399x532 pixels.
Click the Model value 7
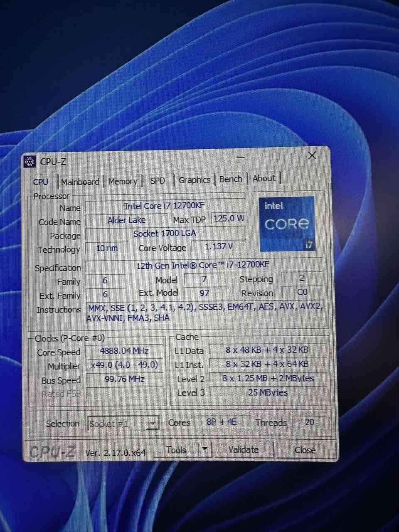point(204,279)
